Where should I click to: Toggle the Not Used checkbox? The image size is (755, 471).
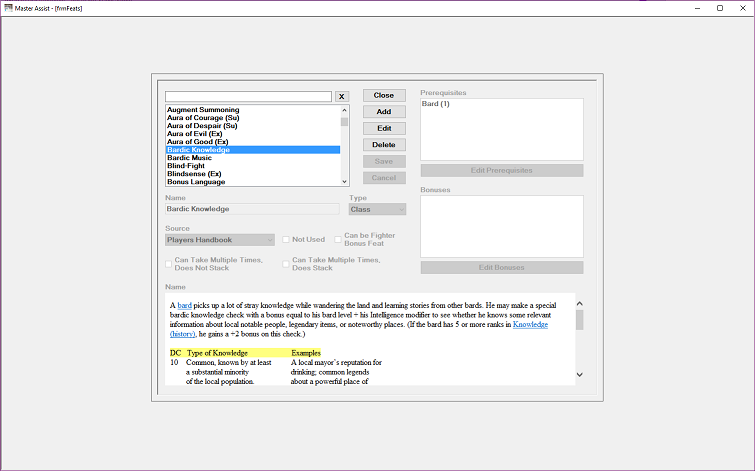point(286,239)
